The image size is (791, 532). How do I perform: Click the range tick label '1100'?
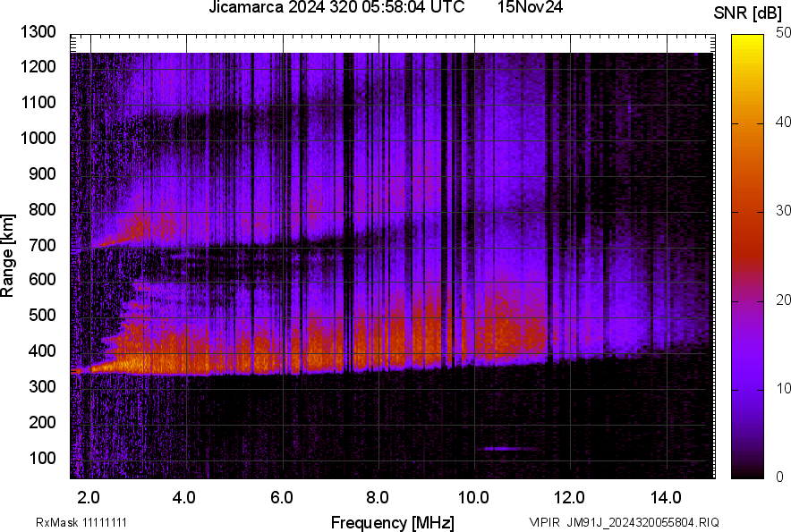(x=38, y=103)
